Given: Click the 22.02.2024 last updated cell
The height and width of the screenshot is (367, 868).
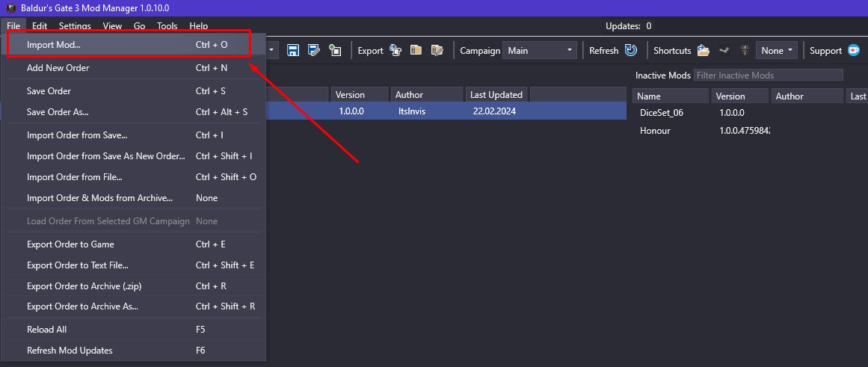Looking at the screenshot, I should pos(494,111).
